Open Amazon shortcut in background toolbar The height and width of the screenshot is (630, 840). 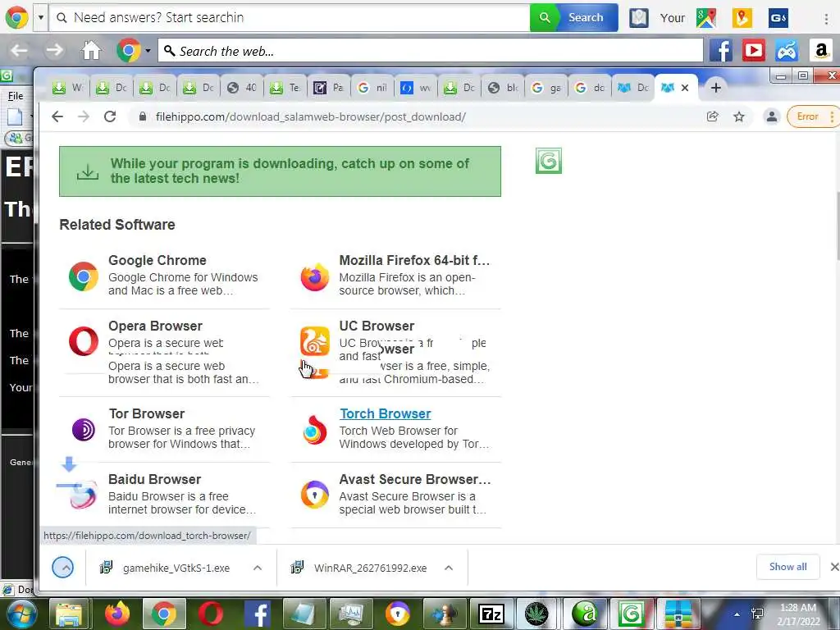tap(820, 51)
